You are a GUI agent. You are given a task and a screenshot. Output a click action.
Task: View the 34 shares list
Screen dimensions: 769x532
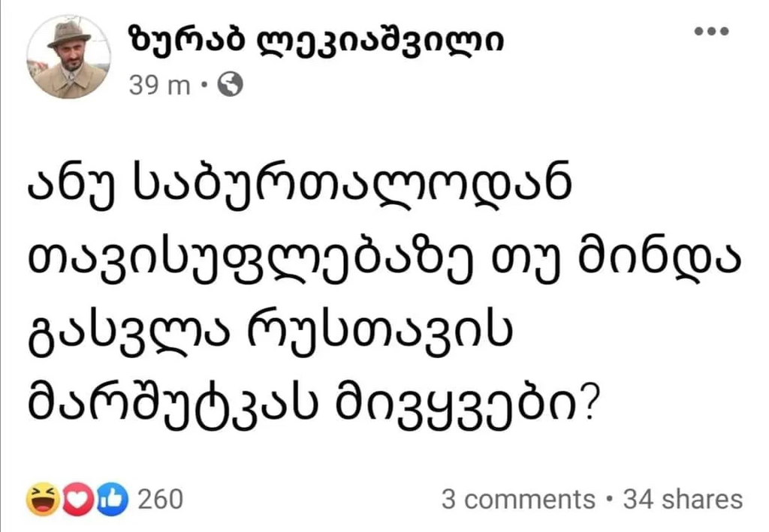[x=683, y=499]
